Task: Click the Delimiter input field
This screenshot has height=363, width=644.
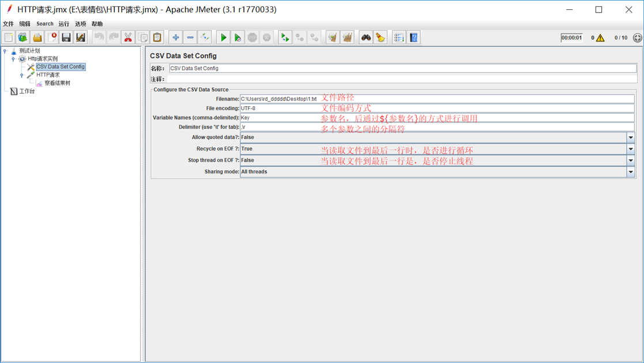Action: coord(437,127)
